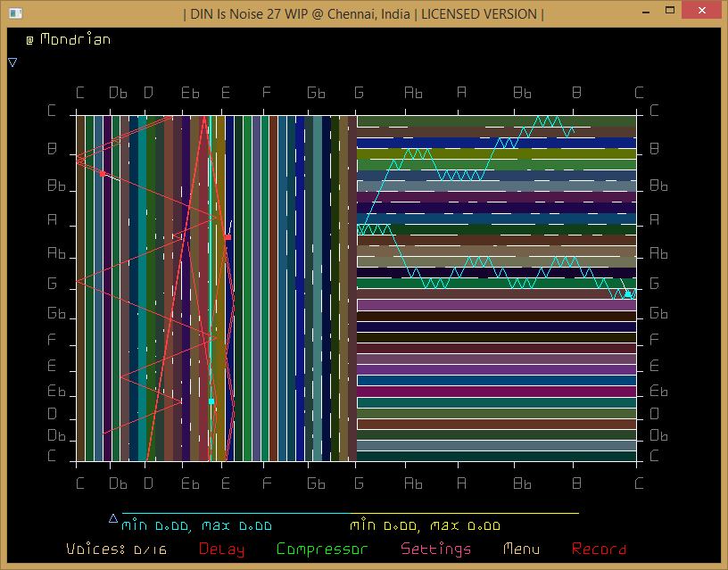Click the cyan min/max slider line
Screen dimensions: 728x570
click(236, 514)
